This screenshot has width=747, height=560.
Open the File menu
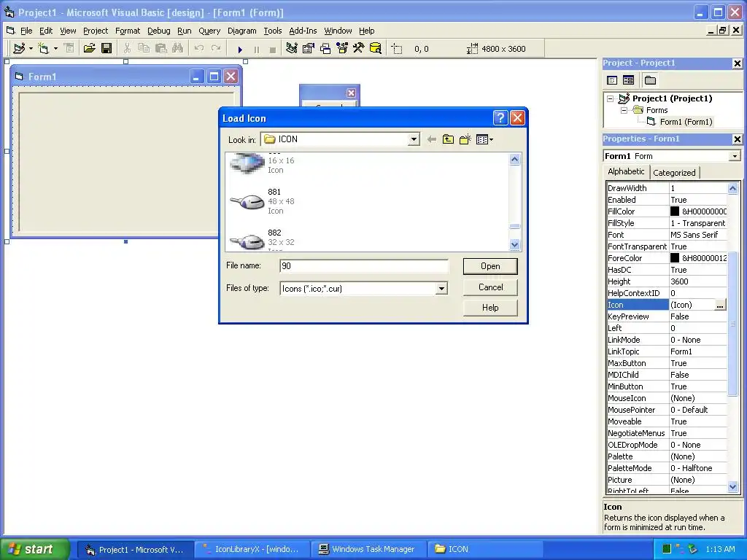pyautogui.click(x=26, y=31)
